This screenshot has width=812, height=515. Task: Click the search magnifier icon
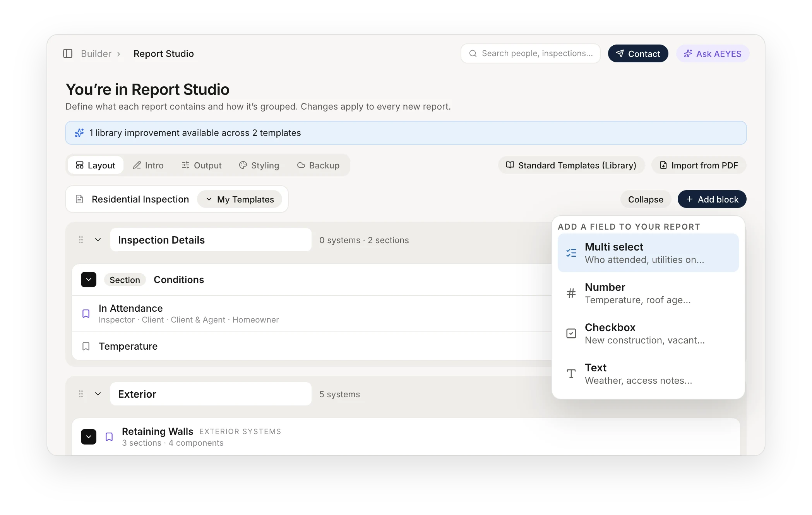[473, 53]
